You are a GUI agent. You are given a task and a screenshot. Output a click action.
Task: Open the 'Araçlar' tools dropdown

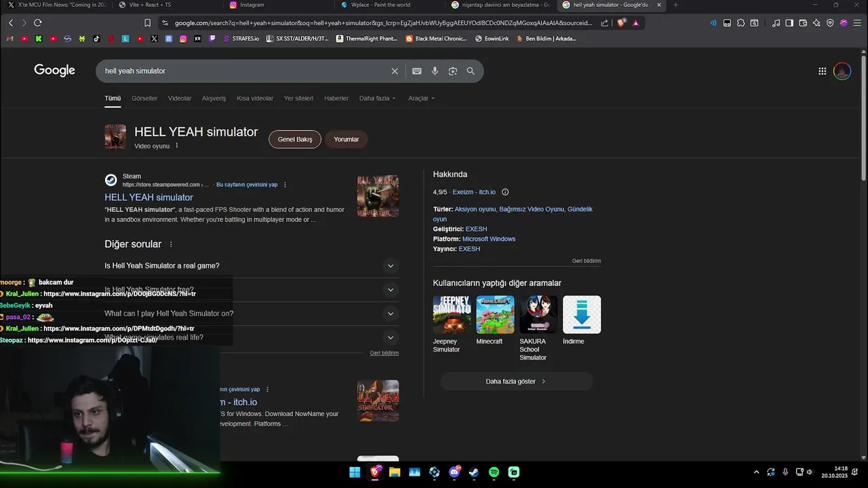[421, 98]
